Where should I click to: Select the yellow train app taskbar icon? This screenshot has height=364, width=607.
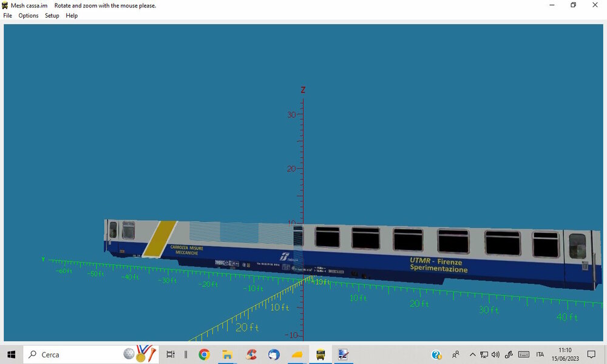coord(320,354)
